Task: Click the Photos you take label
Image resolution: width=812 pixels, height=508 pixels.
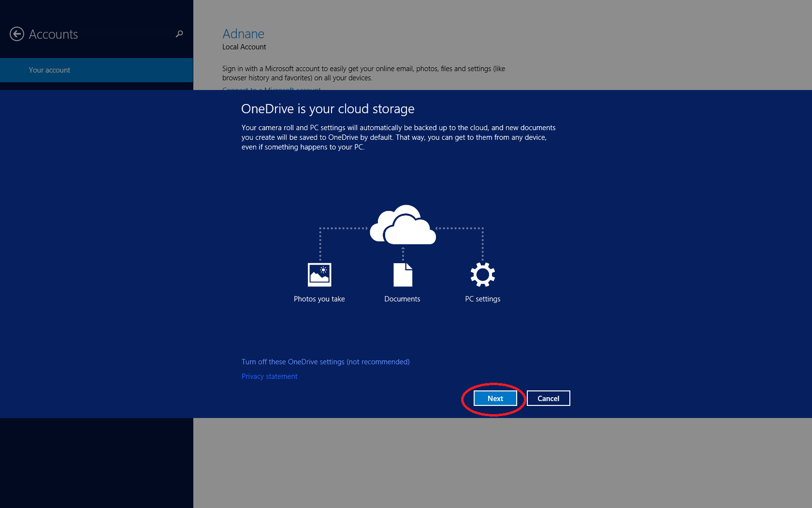Action: pos(319,299)
